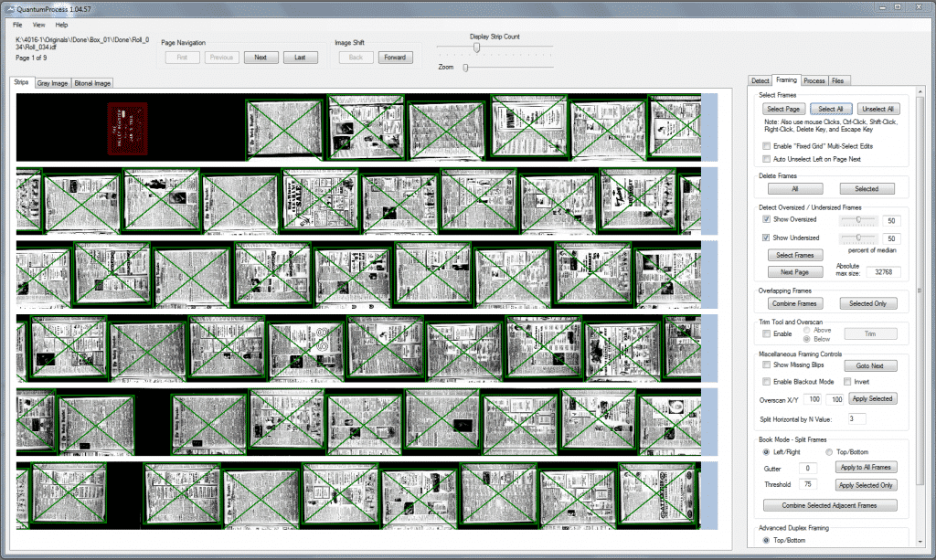This screenshot has width=936, height=560.
Task: Switch to the Bitonal Image tab
Action: tap(92, 83)
